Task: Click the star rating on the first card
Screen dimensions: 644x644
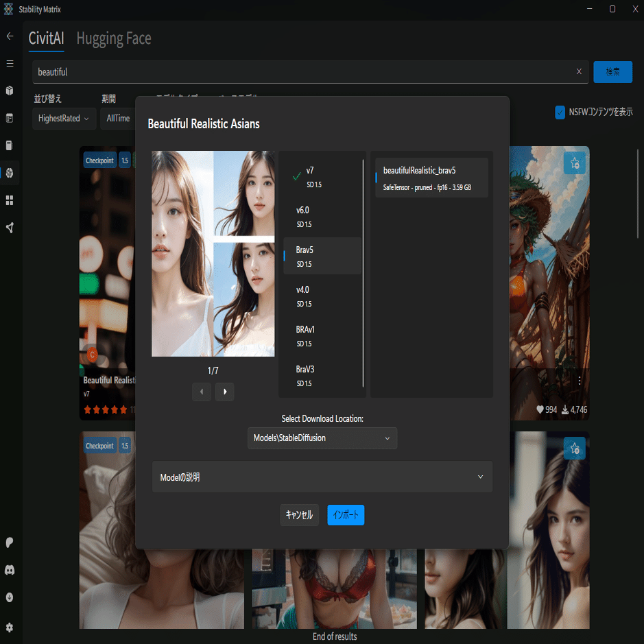Action: point(106,409)
